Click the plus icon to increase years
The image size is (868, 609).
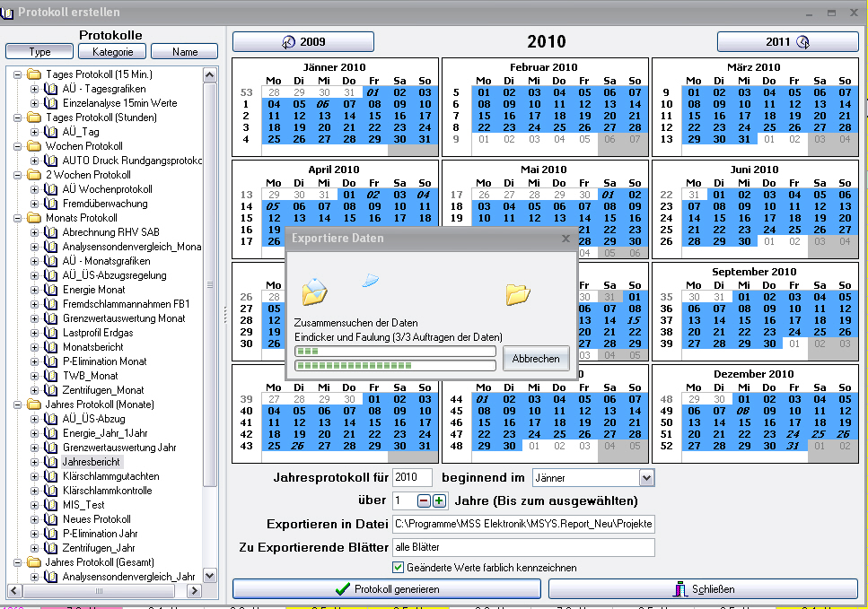point(439,500)
